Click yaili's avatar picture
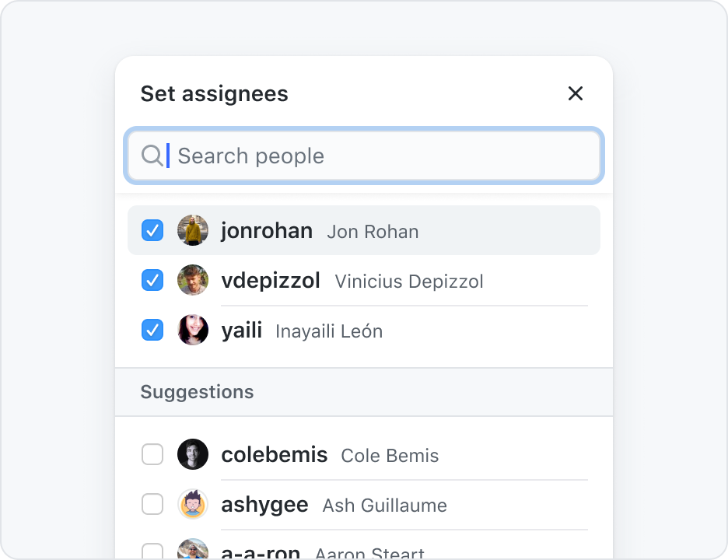This screenshot has width=728, height=560. pyautogui.click(x=193, y=330)
